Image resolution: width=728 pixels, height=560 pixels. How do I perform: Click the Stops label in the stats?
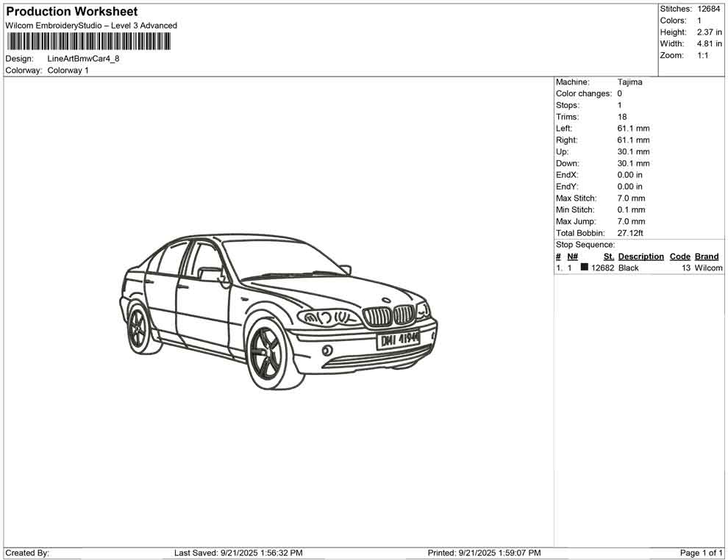point(568,105)
